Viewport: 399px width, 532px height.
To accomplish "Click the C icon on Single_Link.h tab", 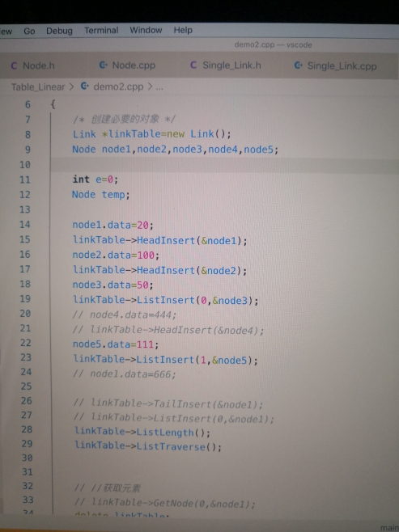I will click(x=193, y=65).
